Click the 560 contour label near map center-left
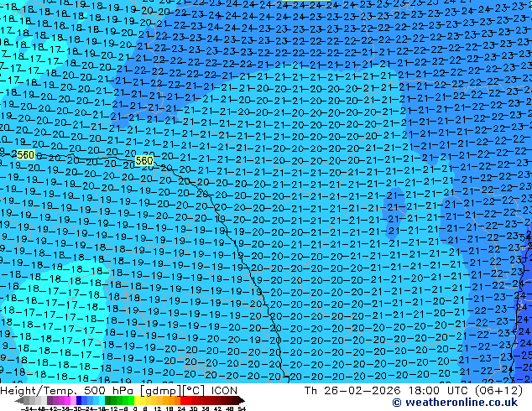This screenshot has height=411, width=532. click(144, 160)
